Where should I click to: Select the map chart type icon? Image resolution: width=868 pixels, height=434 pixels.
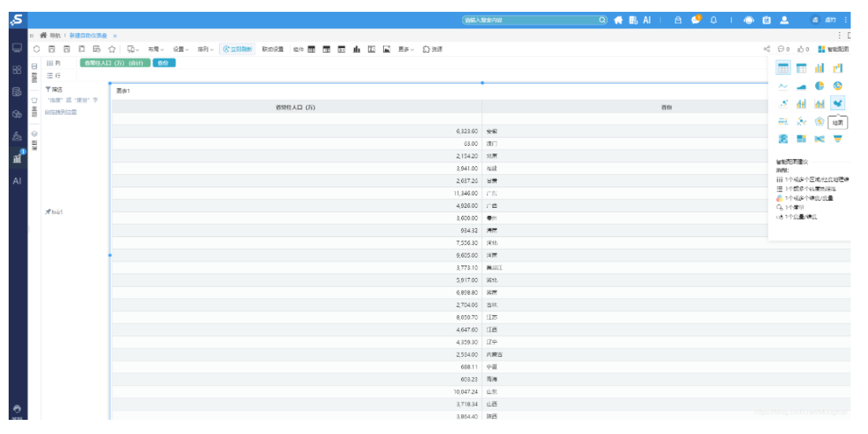click(837, 103)
